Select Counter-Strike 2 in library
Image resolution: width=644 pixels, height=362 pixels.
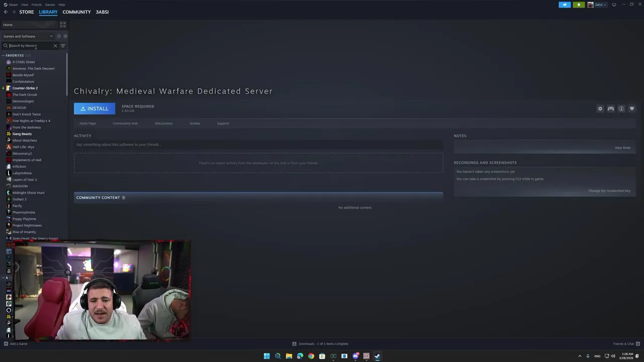pyautogui.click(x=25, y=88)
